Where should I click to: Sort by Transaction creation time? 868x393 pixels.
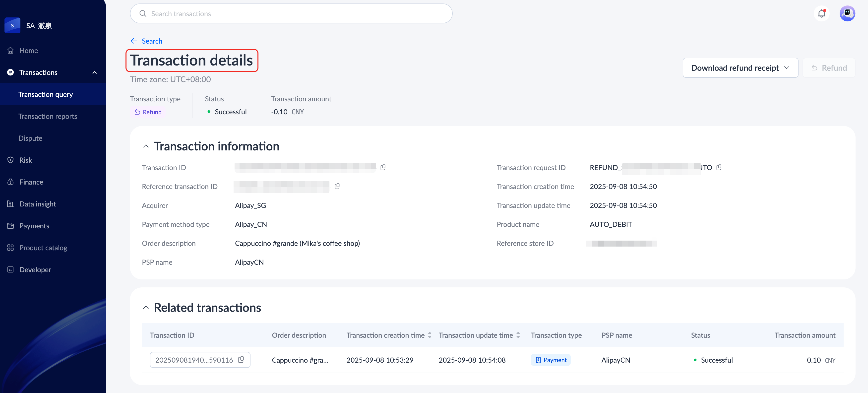(x=429, y=335)
